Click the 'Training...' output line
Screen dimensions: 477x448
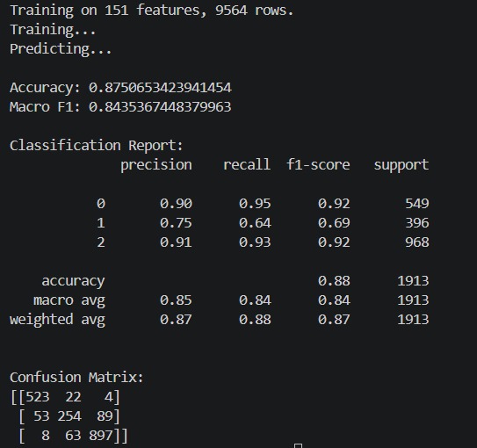[x=53, y=30]
